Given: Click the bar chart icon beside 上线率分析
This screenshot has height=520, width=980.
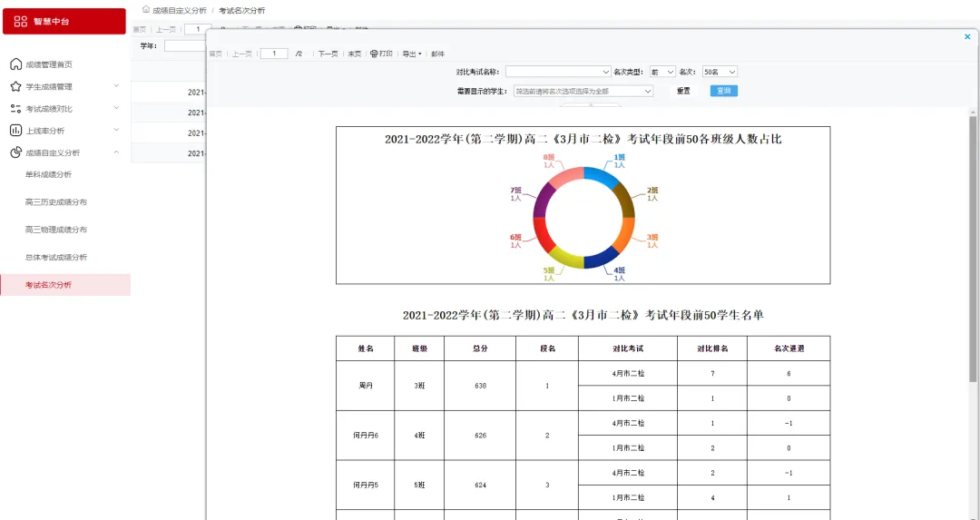Looking at the screenshot, I should pyautogui.click(x=15, y=131).
